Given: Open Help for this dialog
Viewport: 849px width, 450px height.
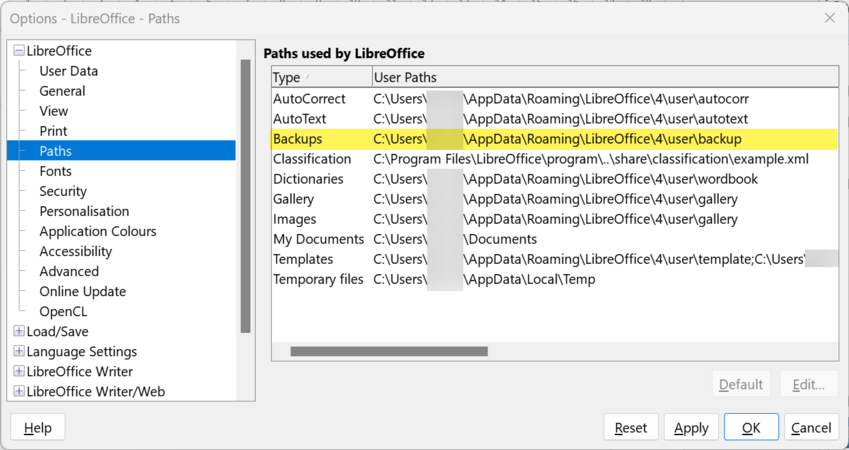Looking at the screenshot, I should click(x=38, y=428).
